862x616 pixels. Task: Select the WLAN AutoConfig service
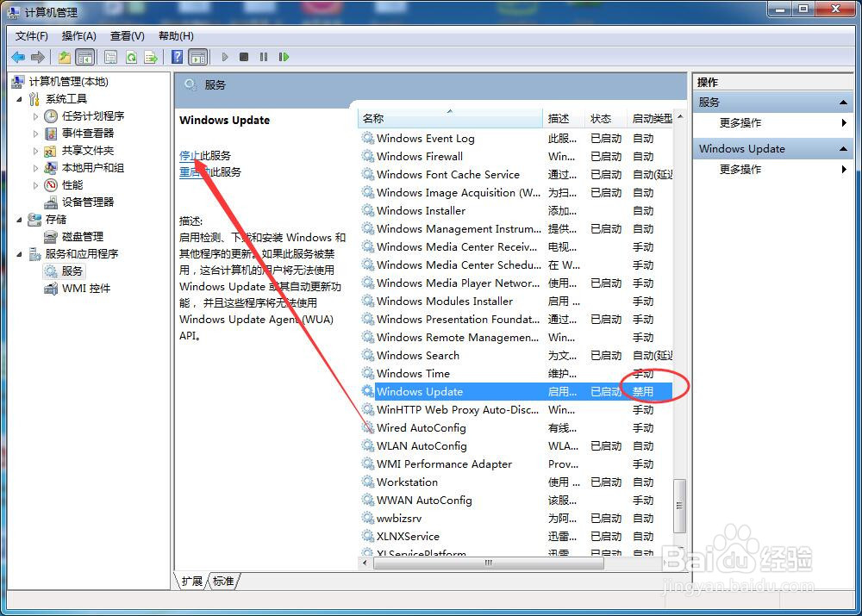516,446
